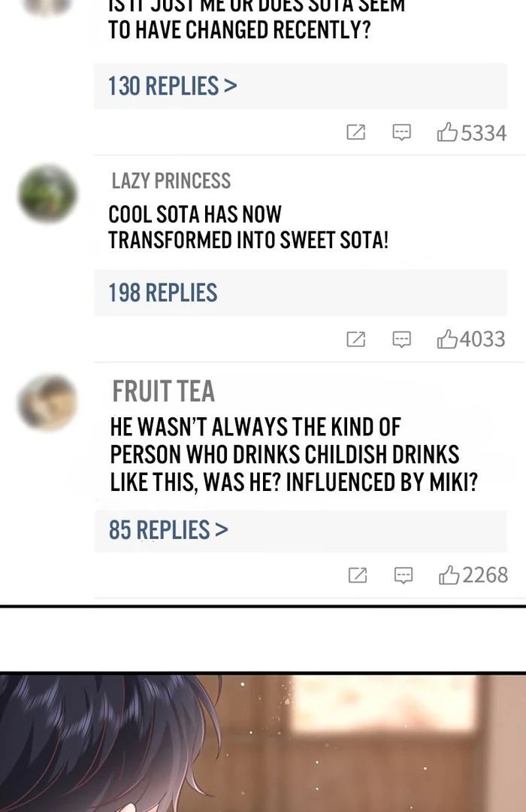This screenshot has width=526, height=812.
Task: Expand the 130 replies thread
Action: pyautogui.click(x=172, y=86)
